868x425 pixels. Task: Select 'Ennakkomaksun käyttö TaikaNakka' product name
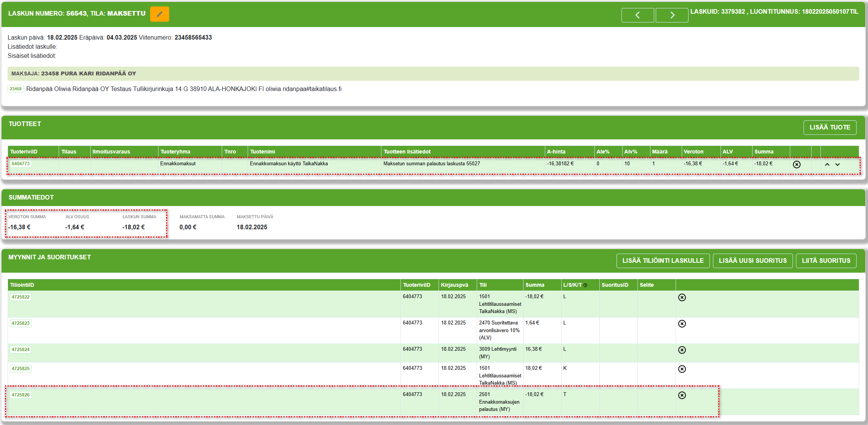click(288, 164)
